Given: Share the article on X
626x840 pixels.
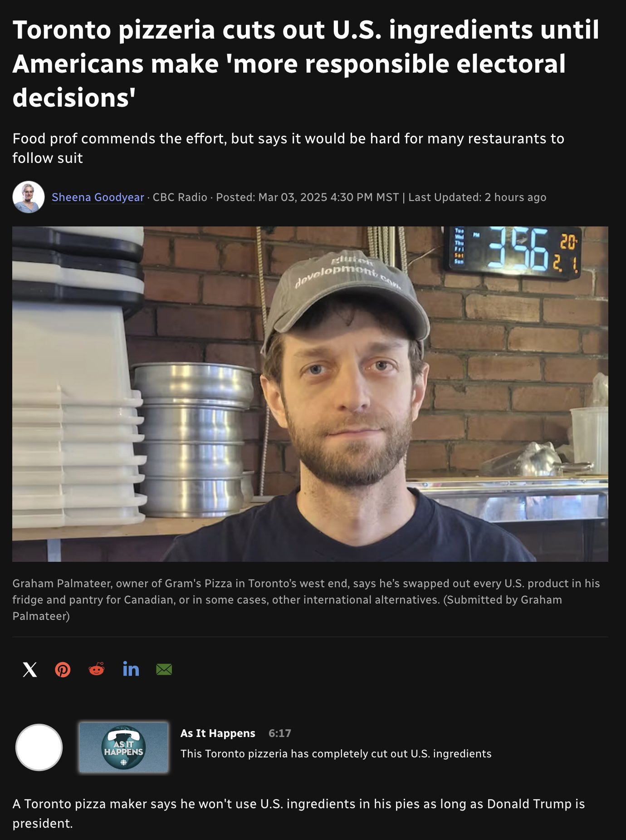Looking at the screenshot, I should pos(30,669).
